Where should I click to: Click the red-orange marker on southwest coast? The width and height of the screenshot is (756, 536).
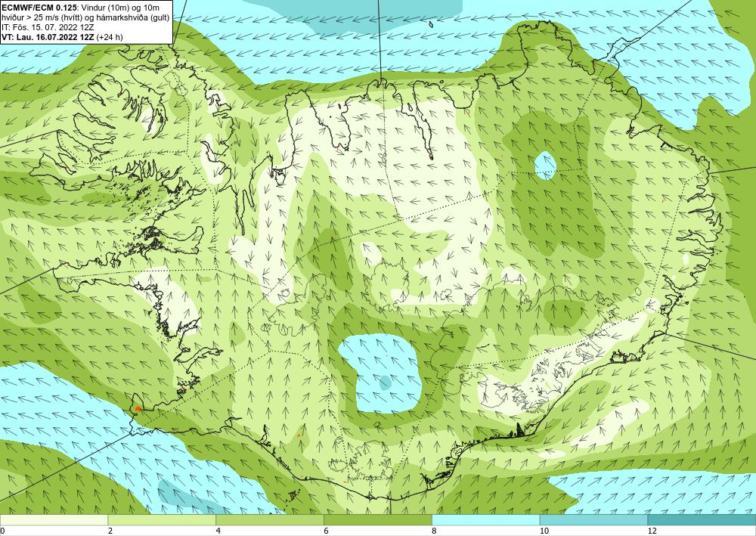click(138, 409)
